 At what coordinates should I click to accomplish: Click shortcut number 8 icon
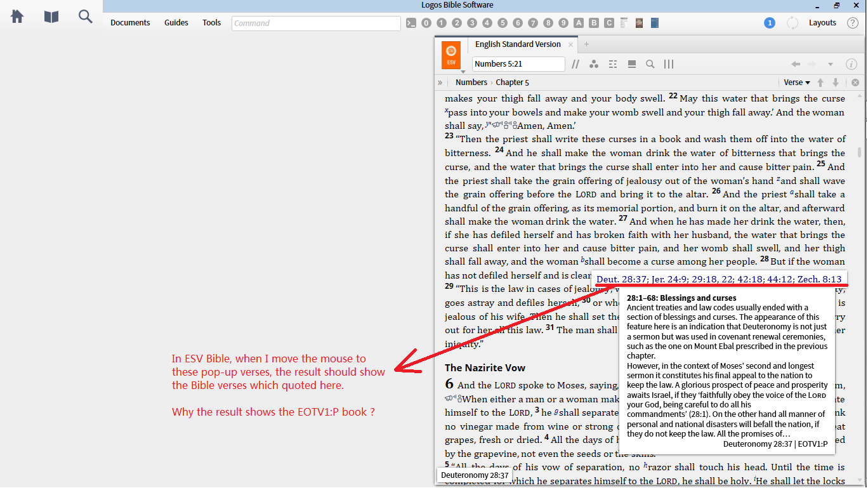coord(548,23)
